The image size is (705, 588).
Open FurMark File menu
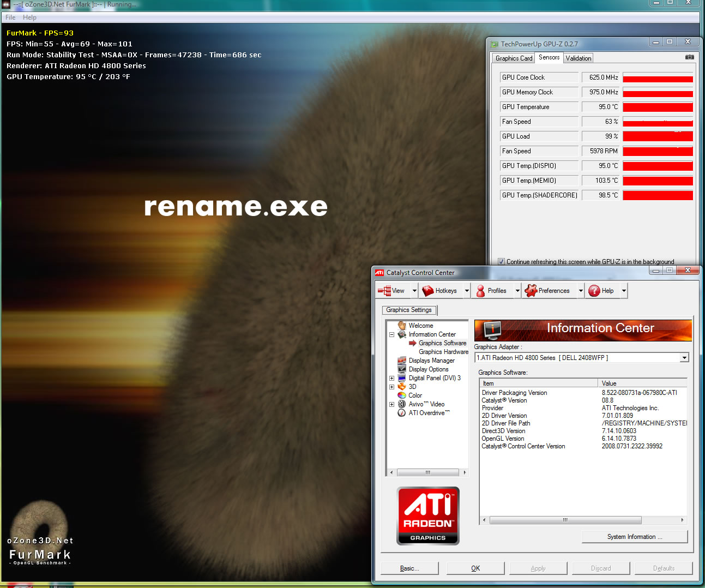coord(10,17)
